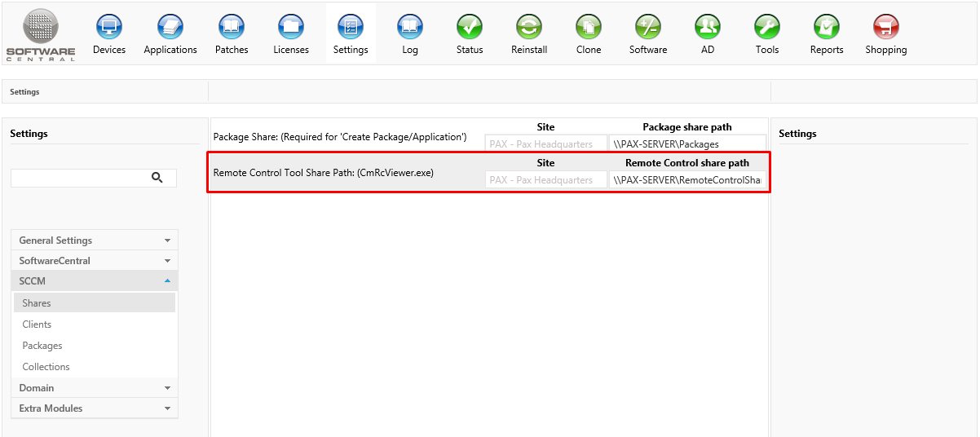Launch the Reinstall icon

click(x=529, y=28)
